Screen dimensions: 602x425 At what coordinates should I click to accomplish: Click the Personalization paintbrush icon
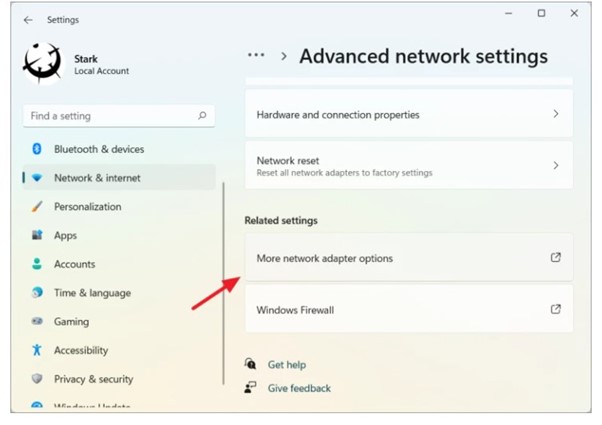pos(37,207)
